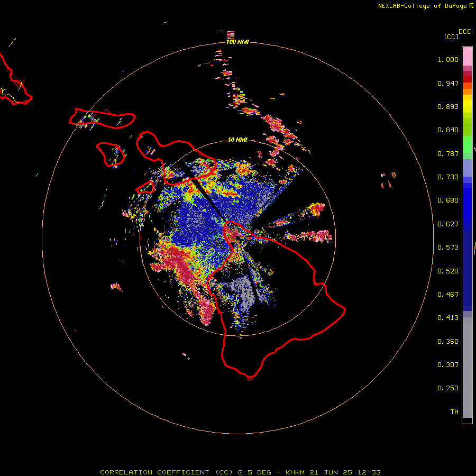Screen dimensions: 476x476
Task: Click the 0.627 color scale value
Action: point(448,224)
